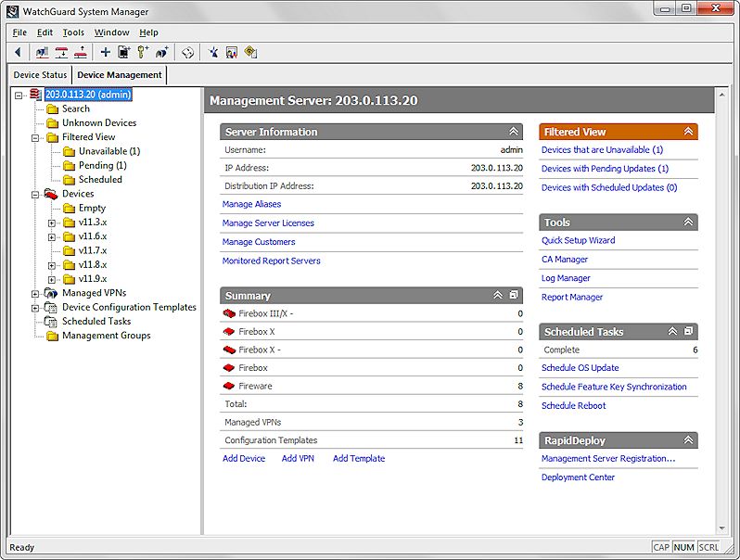Click the key icon in the toolbar
The height and width of the screenshot is (560, 740).
[x=143, y=53]
